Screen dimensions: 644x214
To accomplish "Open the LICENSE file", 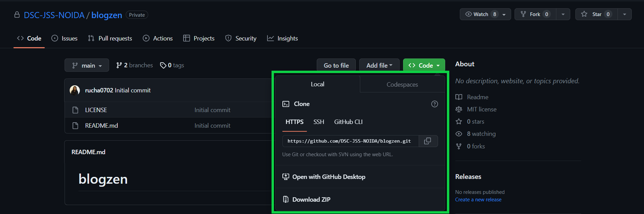I will 96,110.
